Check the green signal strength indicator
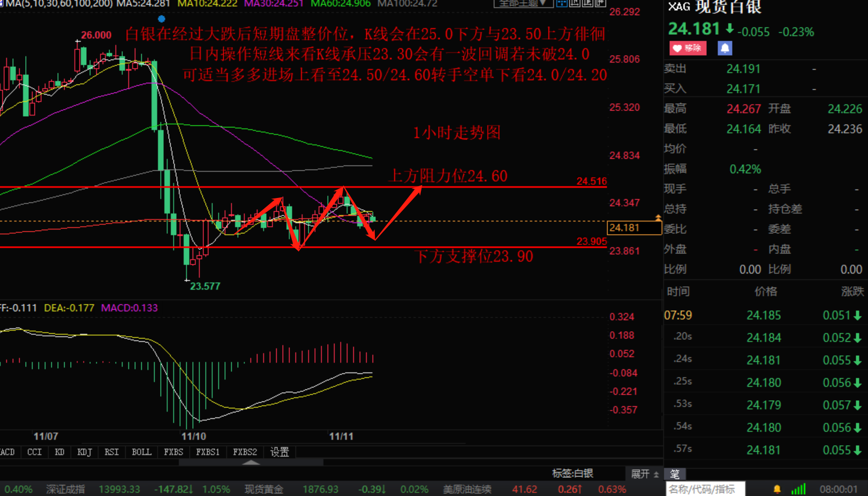The width and height of the screenshot is (868, 496). click(798, 489)
